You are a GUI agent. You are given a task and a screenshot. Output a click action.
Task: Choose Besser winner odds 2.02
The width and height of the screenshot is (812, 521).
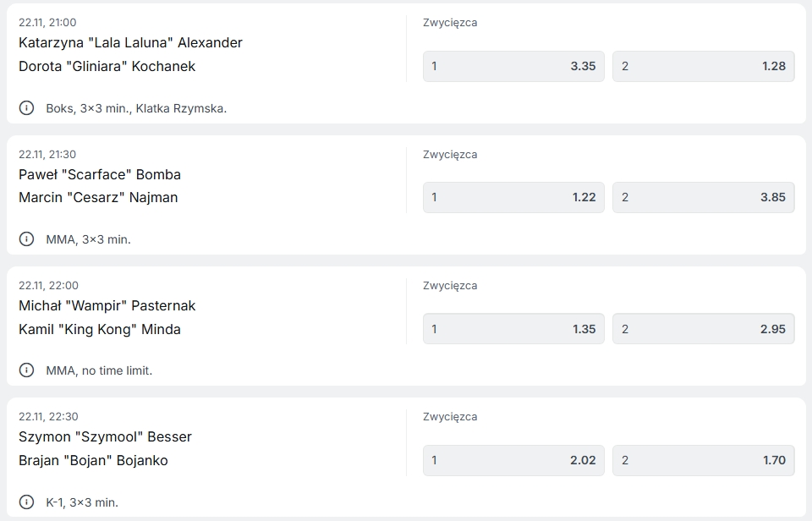513,460
